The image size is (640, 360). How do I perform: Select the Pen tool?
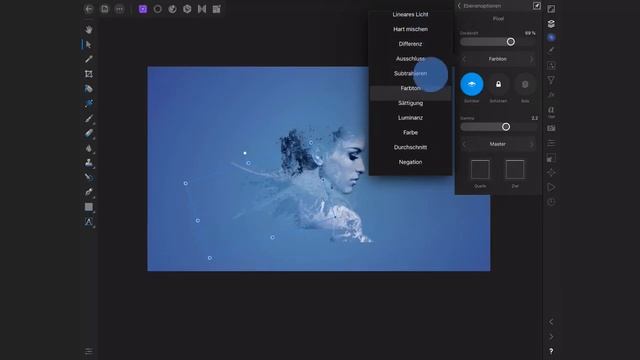(x=89, y=192)
